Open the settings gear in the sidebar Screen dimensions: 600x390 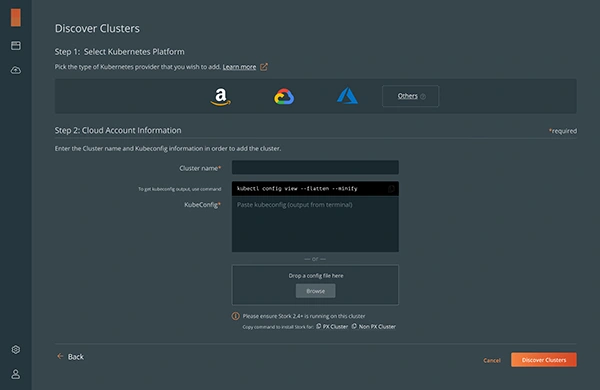point(16,349)
